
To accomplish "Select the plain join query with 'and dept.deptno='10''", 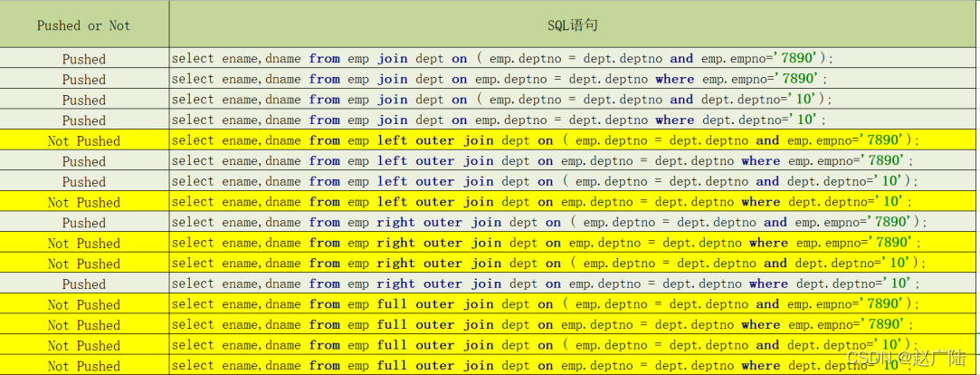I will [x=502, y=100].
